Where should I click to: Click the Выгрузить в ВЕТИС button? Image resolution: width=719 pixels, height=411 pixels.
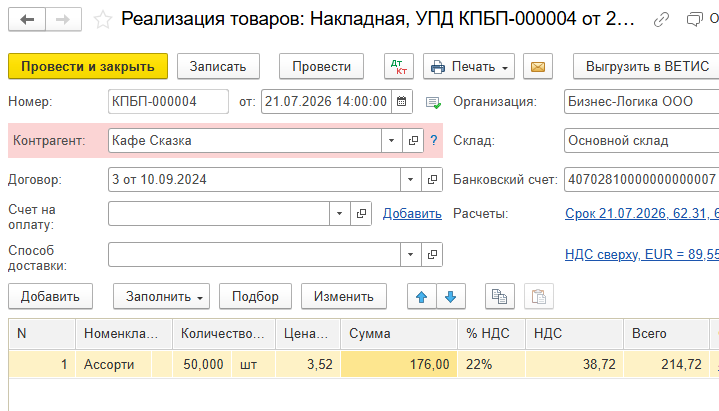tap(647, 67)
